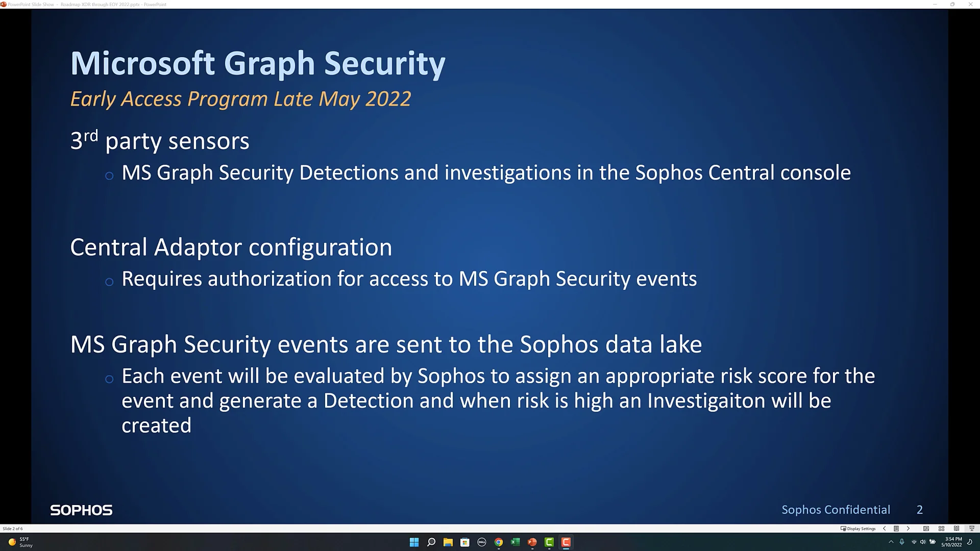Check battery status in the system tray
This screenshot has width=980, height=551.
pos(933,542)
